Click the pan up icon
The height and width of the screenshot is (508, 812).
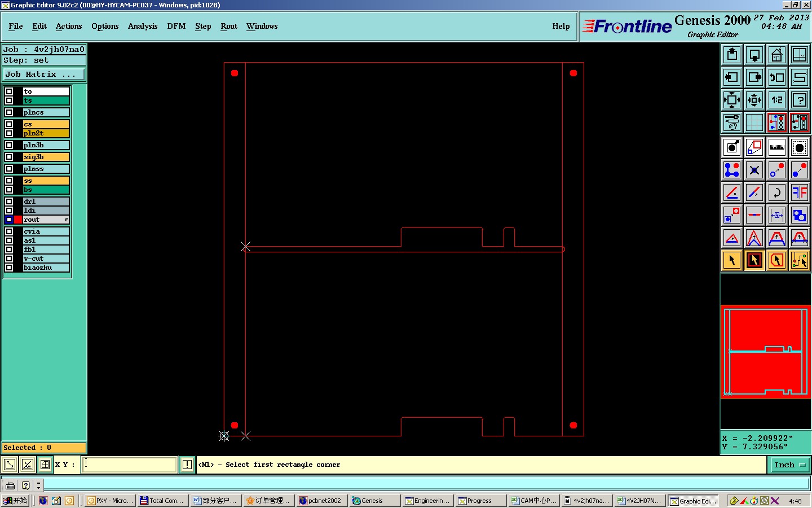[732, 55]
